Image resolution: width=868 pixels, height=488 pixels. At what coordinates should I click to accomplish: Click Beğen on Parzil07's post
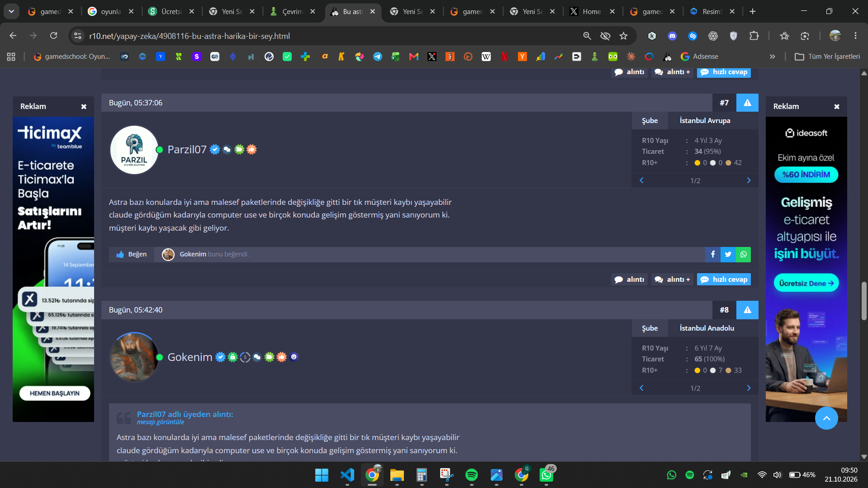pos(131,254)
